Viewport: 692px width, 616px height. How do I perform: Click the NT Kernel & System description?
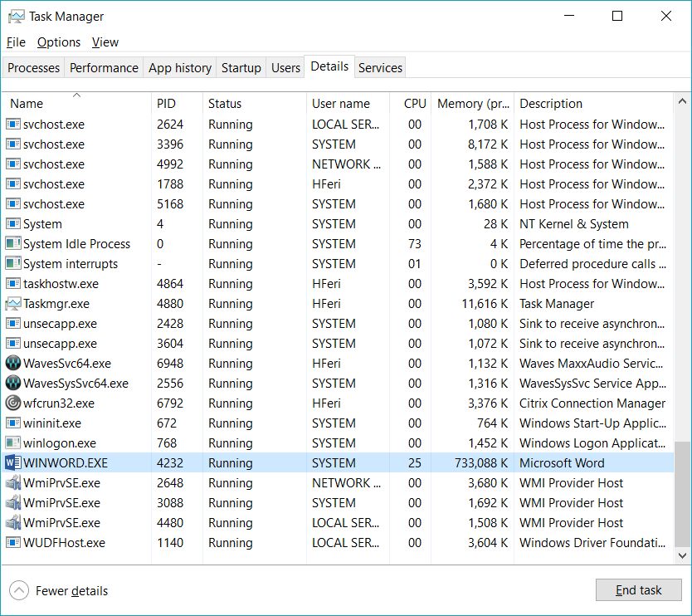573,224
